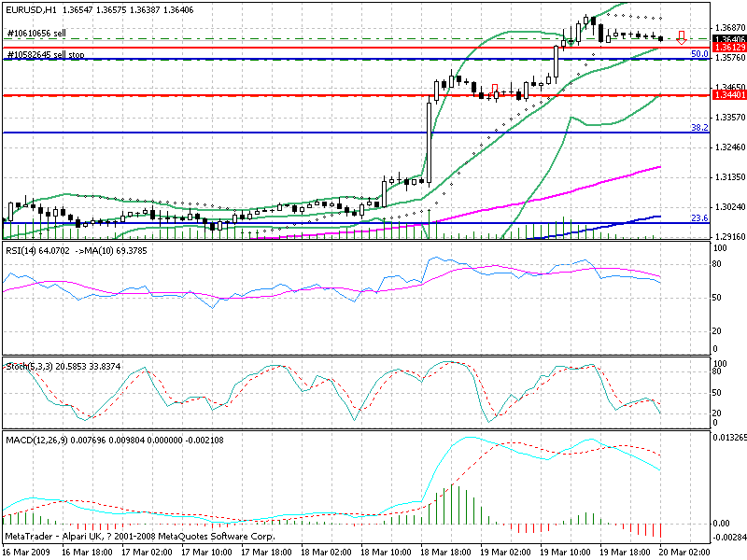
Task: Click price scale value 1.33570
Action: [x=730, y=118]
